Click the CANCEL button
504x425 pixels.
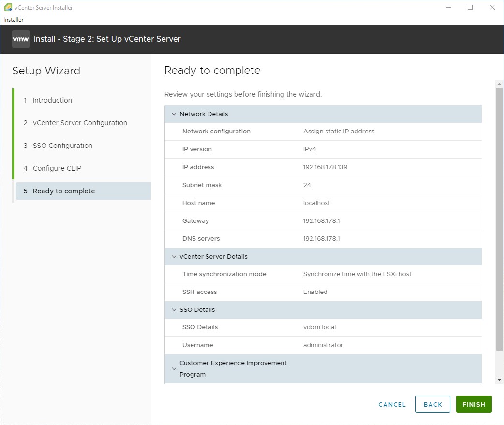[392, 404]
